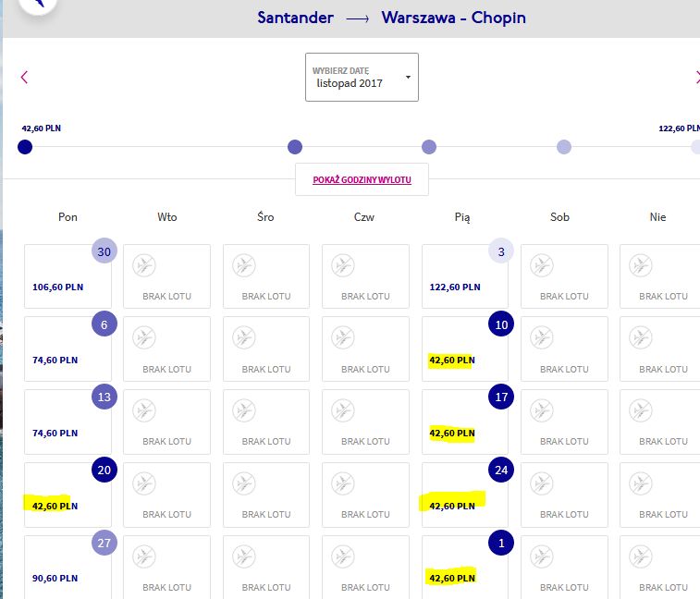The width and height of the screenshot is (700, 599).
Task: Click the Nie column header
Action: (657, 217)
